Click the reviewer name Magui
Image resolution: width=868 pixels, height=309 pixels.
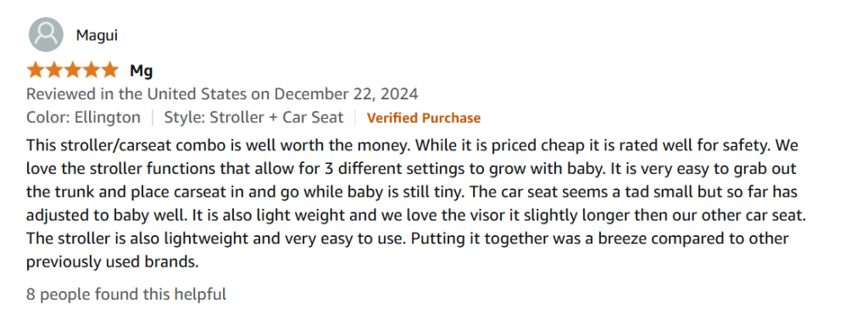pos(97,36)
